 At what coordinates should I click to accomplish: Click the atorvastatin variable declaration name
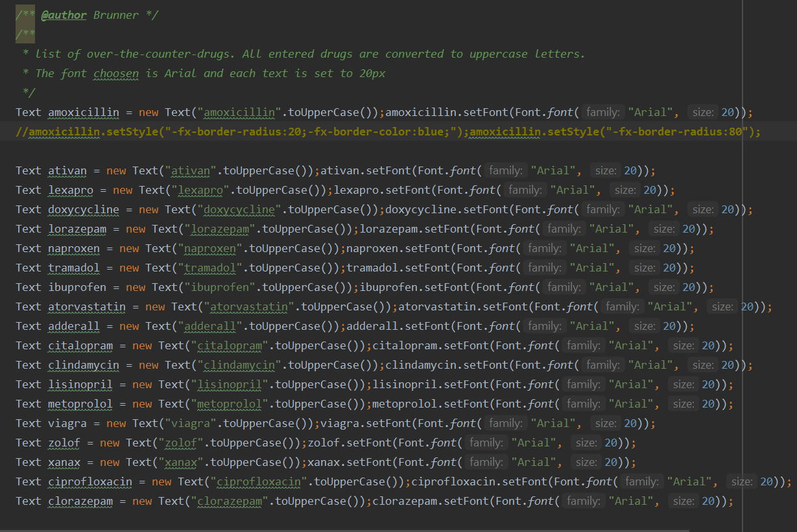pos(87,306)
